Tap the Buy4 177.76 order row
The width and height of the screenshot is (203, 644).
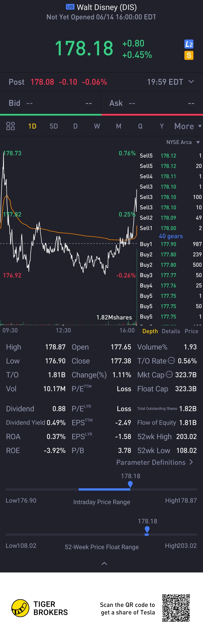(170, 286)
